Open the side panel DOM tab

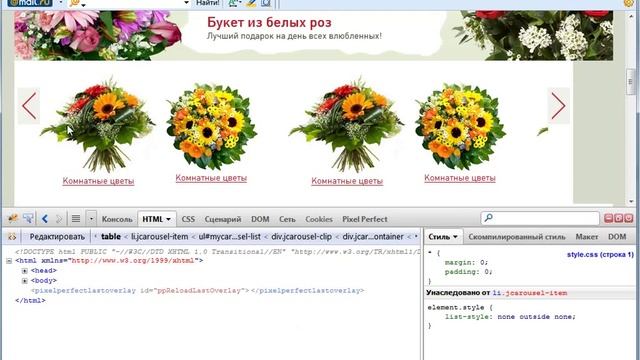pyautogui.click(x=617, y=237)
